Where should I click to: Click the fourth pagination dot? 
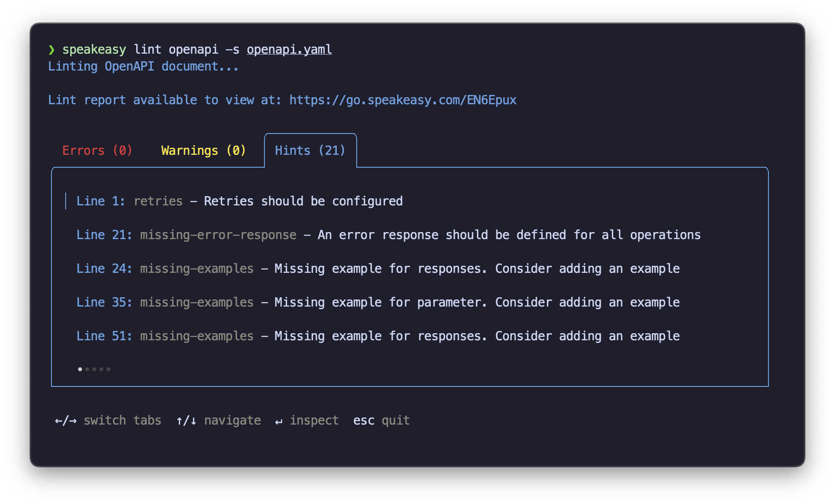click(x=102, y=369)
